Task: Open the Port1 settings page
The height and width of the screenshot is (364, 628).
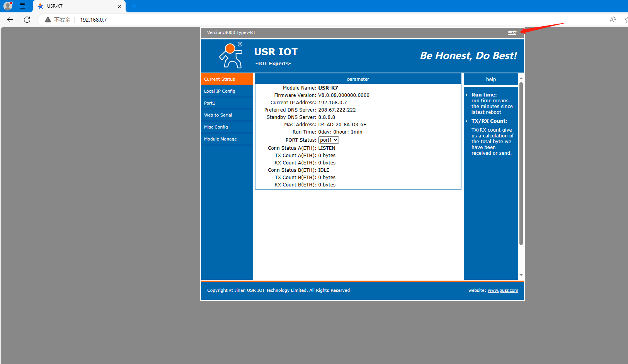Action: tap(227, 103)
